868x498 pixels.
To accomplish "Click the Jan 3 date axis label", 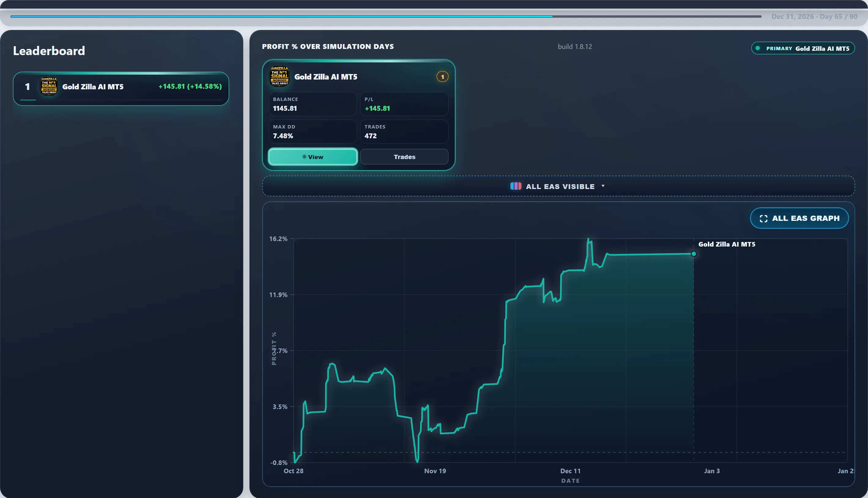I will coord(712,471).
